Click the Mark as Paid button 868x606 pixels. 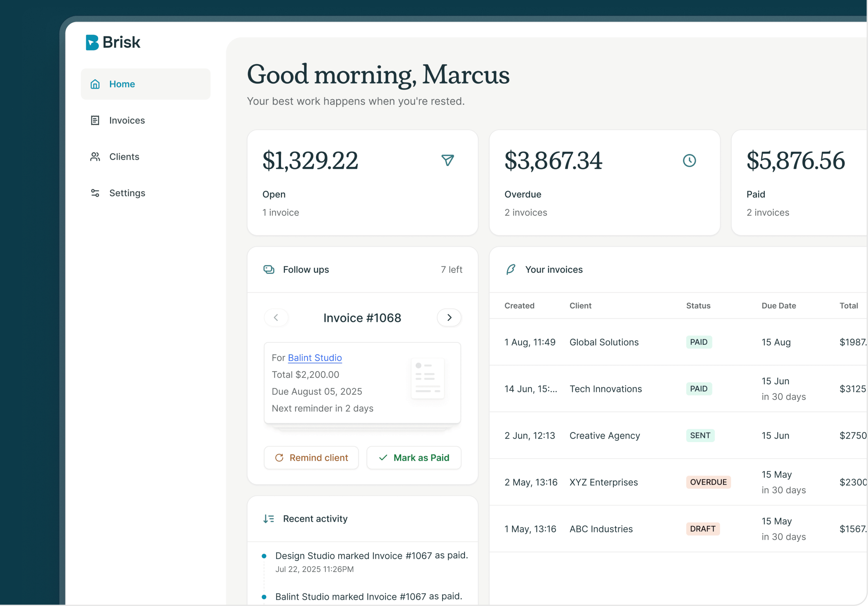(414, 458)
